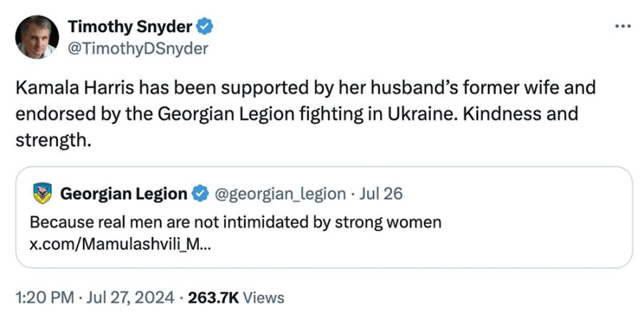
Task: Click the quoted tweet's Jul 26 date
Action: pos(381,193)
